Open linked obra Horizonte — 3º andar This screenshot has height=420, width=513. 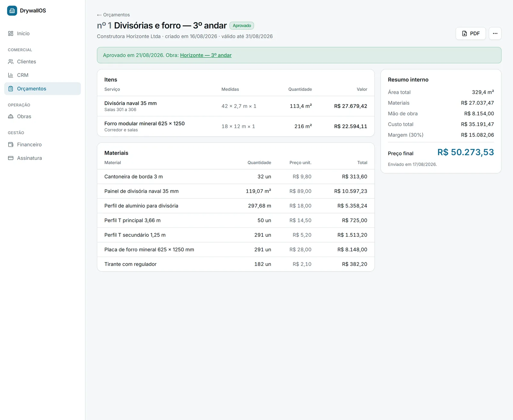(x=206, y=55)
